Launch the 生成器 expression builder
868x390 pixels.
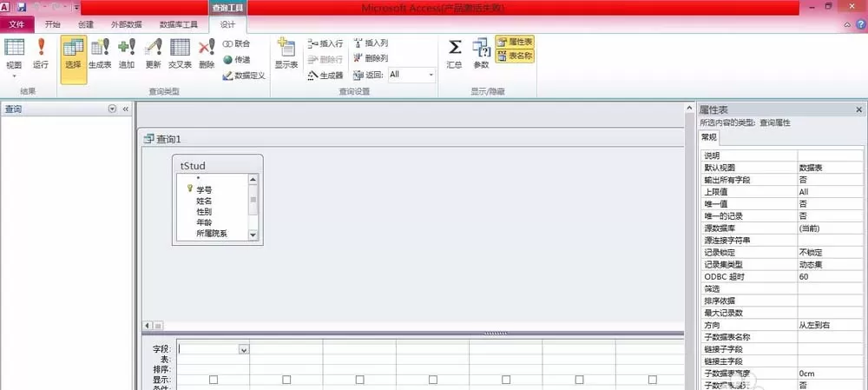(x=325, y=76)
